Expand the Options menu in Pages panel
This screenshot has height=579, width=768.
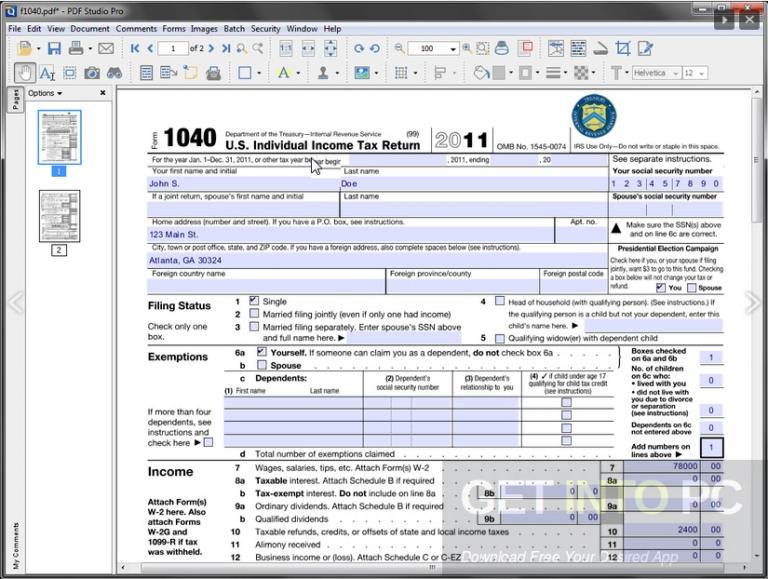click(45, 93)
